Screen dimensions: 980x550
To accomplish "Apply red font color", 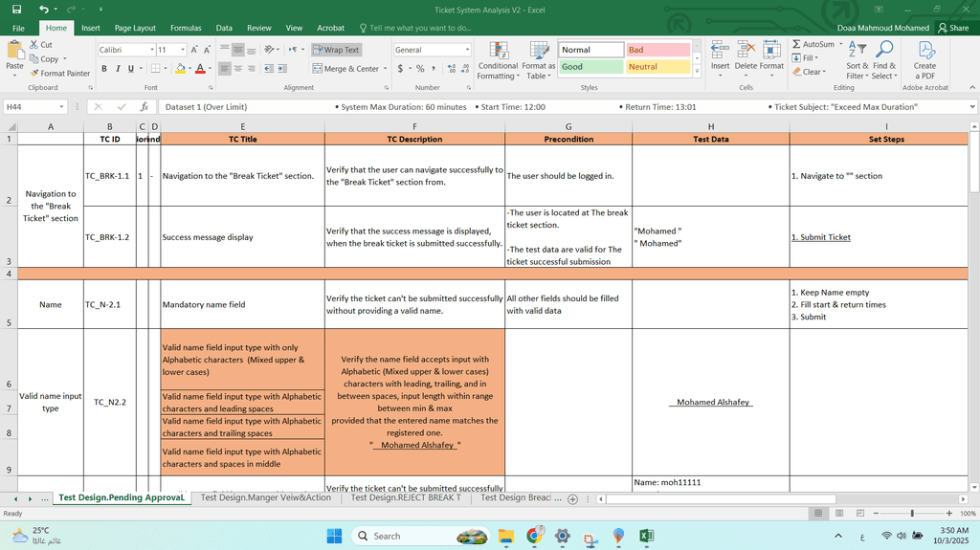I will pos(200,68).
